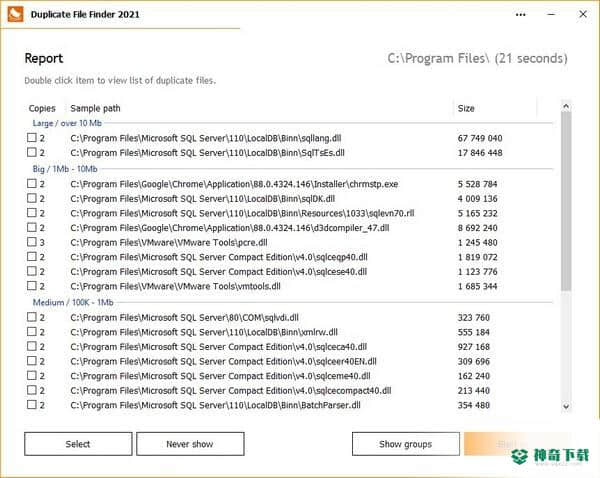The image size is (600, 478).
Task: Select the chrmstp.exe file path
Action: pyautogui.click(x=234, y=184)
